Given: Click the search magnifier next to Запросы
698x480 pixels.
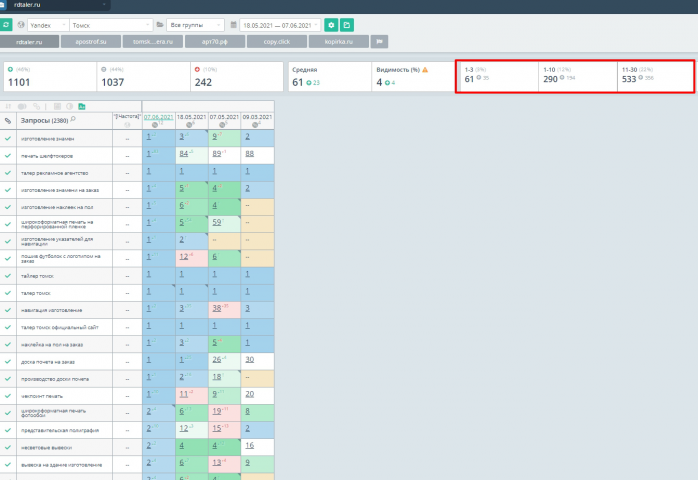Looking at the screenshot, I should pos(73,119).
